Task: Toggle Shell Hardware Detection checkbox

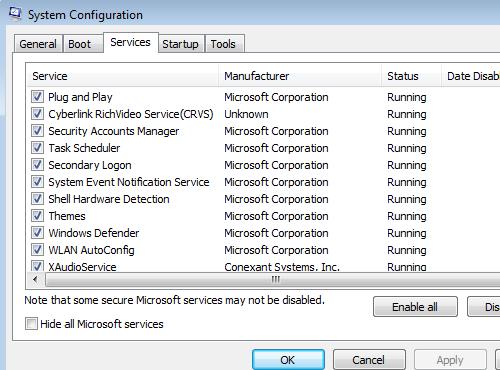Action: [37, 199]
